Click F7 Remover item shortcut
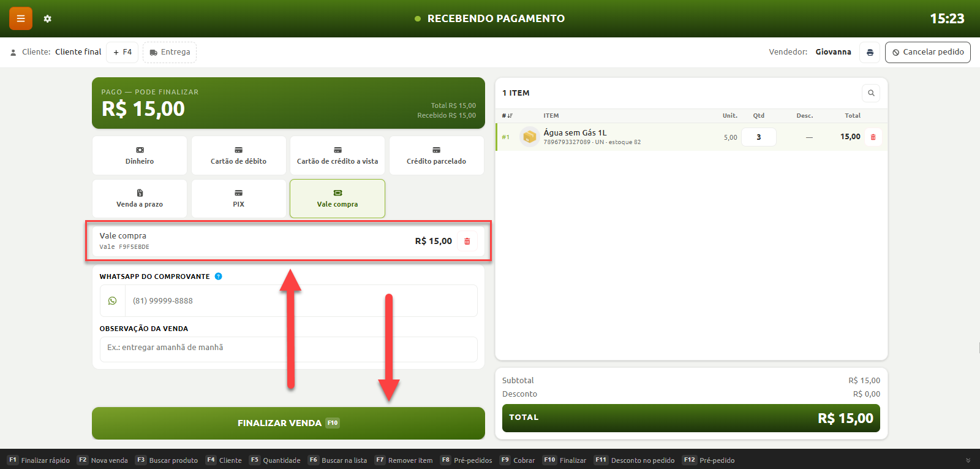The width and height of the screenshot is (980, 469). click(x=404, y=460)
